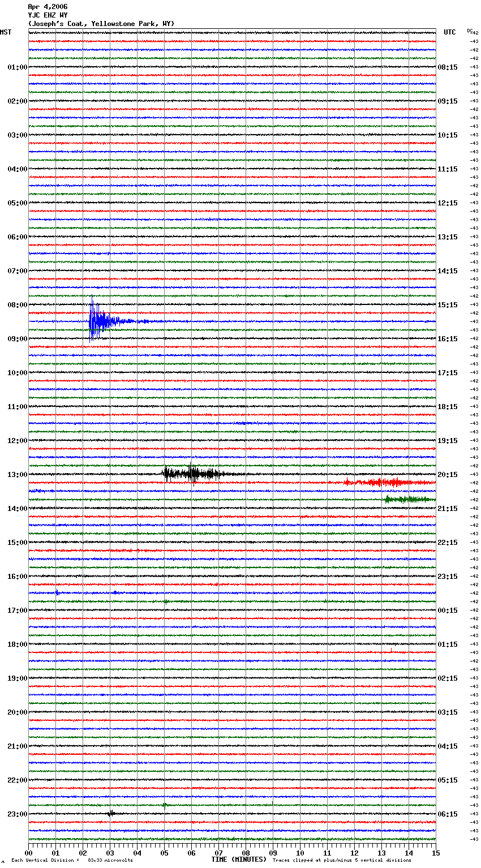Screen dimensions: 481x868
Task: Click the '09' minute tick on the bottom axis
Action: (x=273, y=853)
